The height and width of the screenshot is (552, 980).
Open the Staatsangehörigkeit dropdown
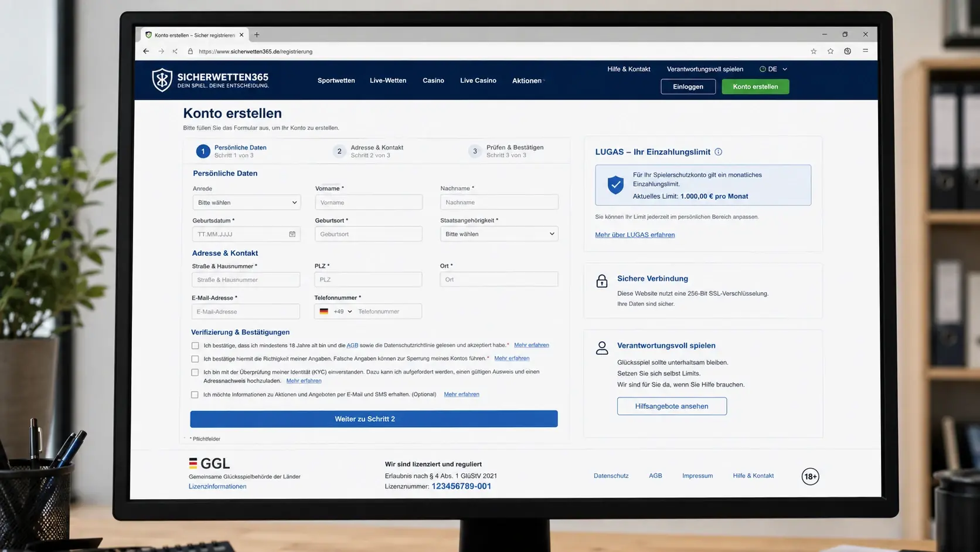coord(499,234)
